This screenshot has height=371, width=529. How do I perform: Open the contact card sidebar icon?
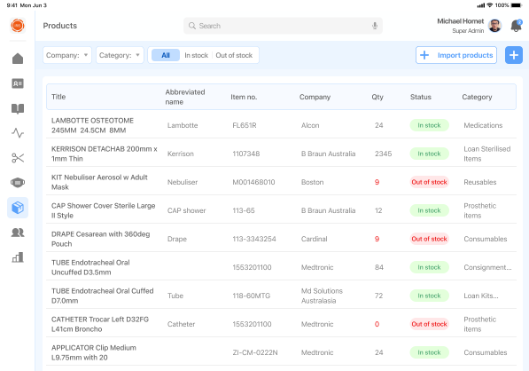click(18, 83)
